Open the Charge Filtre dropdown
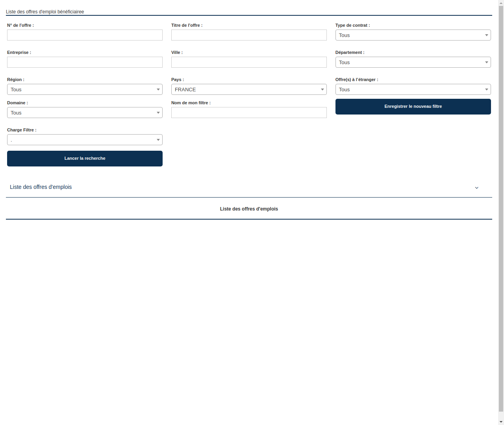The width and height of the screenshot is (504, 425). (85, 140)
